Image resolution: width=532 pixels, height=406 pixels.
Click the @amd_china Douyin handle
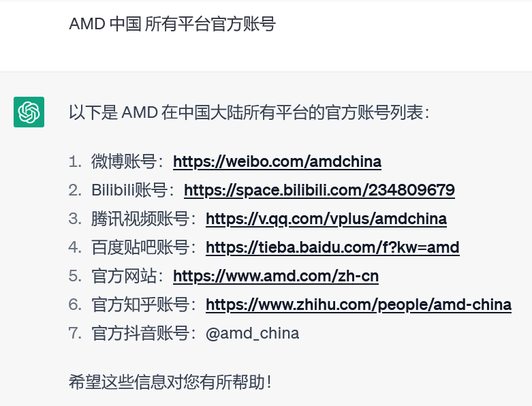[x=252, y=334]
